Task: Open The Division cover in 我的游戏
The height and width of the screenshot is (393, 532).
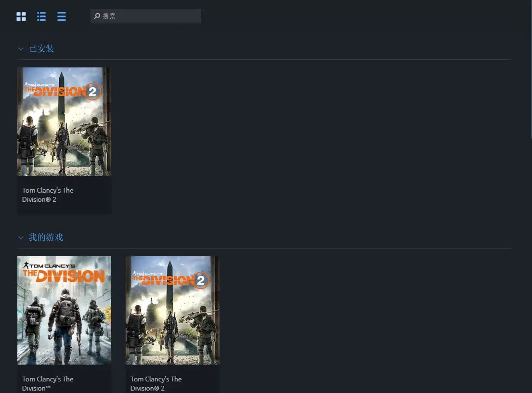Action: point(64,310)
